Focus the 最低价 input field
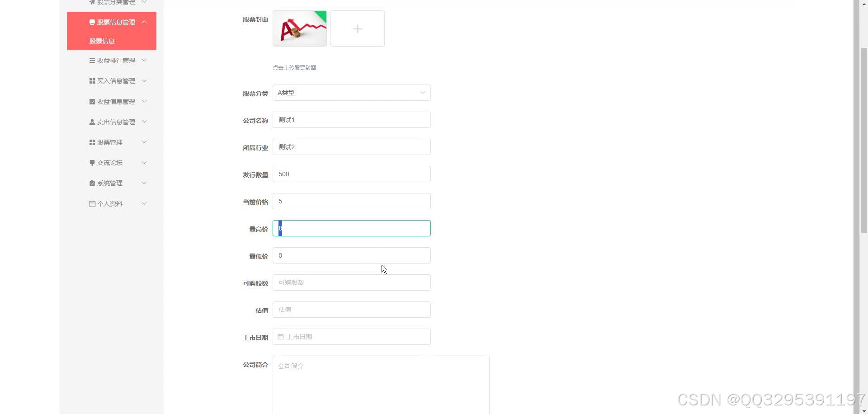 point(351,255)
